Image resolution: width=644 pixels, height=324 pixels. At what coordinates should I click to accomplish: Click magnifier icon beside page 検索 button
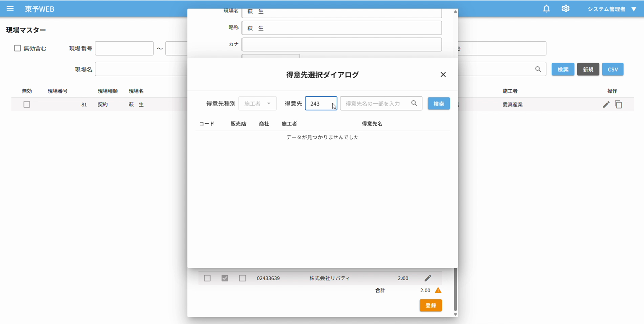(538, 69)
